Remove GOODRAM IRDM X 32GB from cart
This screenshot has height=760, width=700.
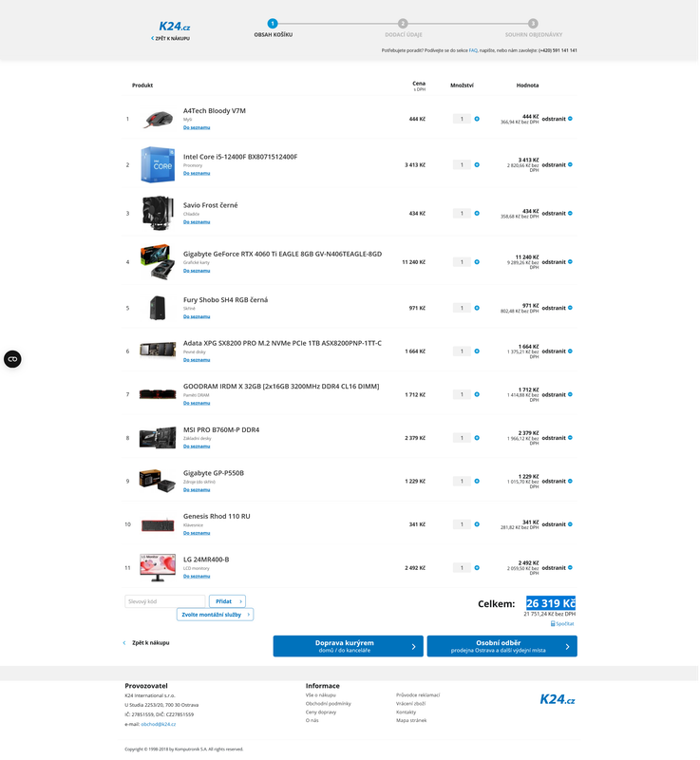point(558,395)
